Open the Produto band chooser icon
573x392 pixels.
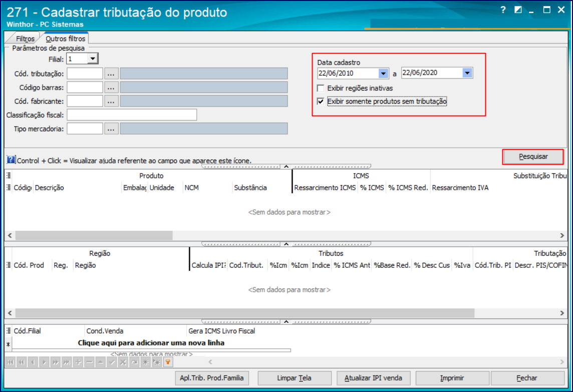coord(9,176)
